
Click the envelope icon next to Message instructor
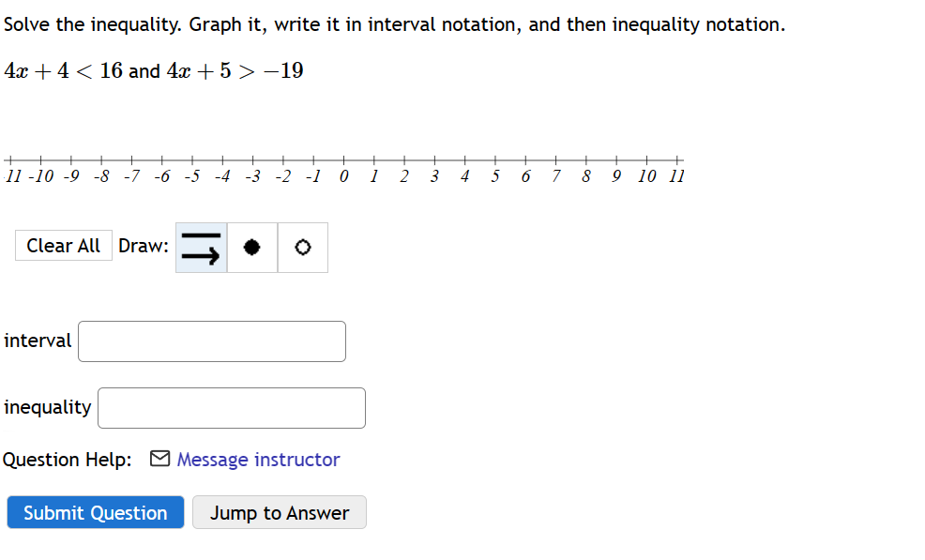pos(159,459)
